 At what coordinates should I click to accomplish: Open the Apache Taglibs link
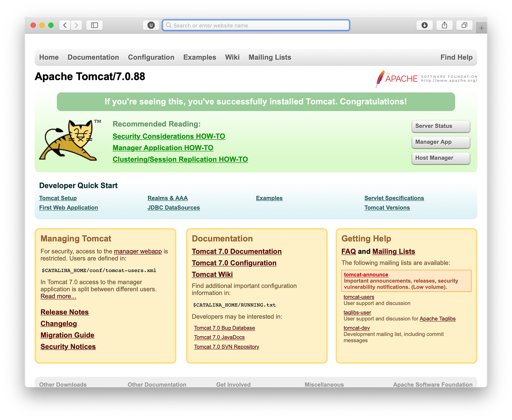click(438, 319)
